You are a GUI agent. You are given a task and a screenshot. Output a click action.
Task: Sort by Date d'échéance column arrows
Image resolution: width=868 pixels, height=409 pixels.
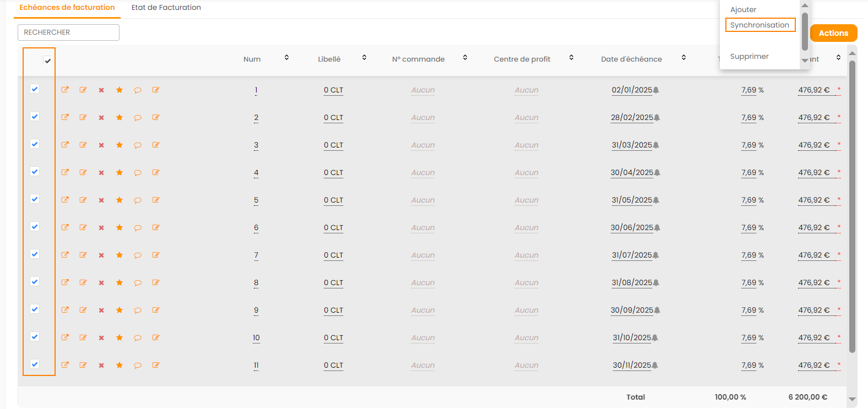pyautogui.click(x=683, y=58)
